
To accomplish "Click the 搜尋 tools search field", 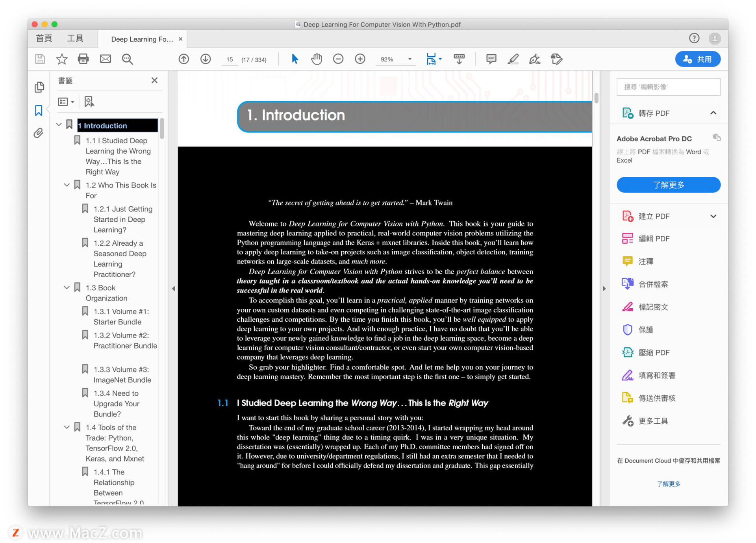I will (x=668, y=87).
